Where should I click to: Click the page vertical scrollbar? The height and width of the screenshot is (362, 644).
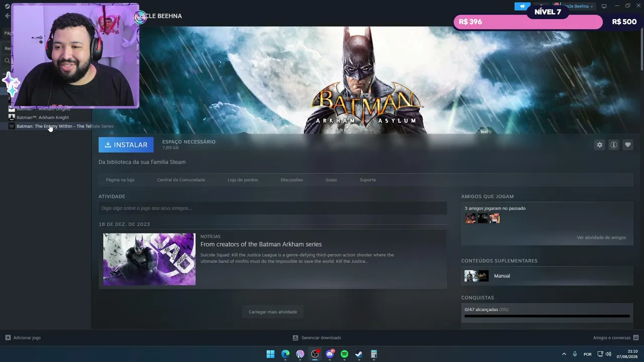click(x=642, y=48)
